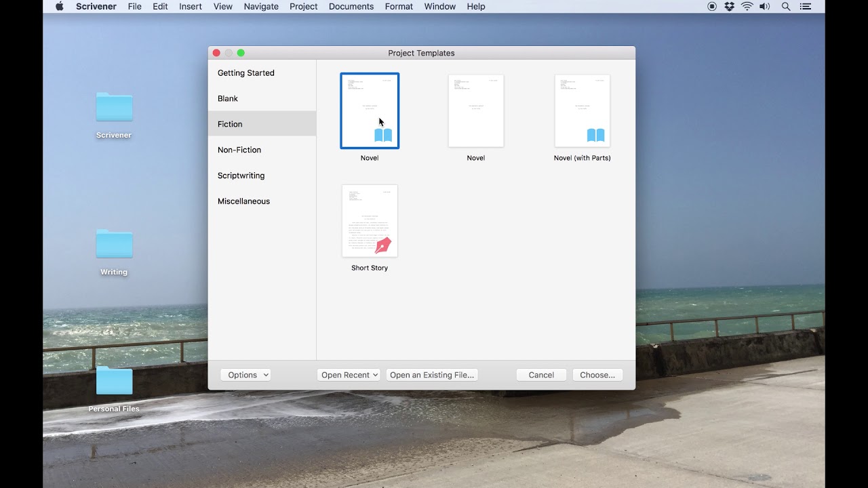Open the Open Recent dropdown
Image resolution: width=868 pixels, height=488 pixels.
coord(349,375)
